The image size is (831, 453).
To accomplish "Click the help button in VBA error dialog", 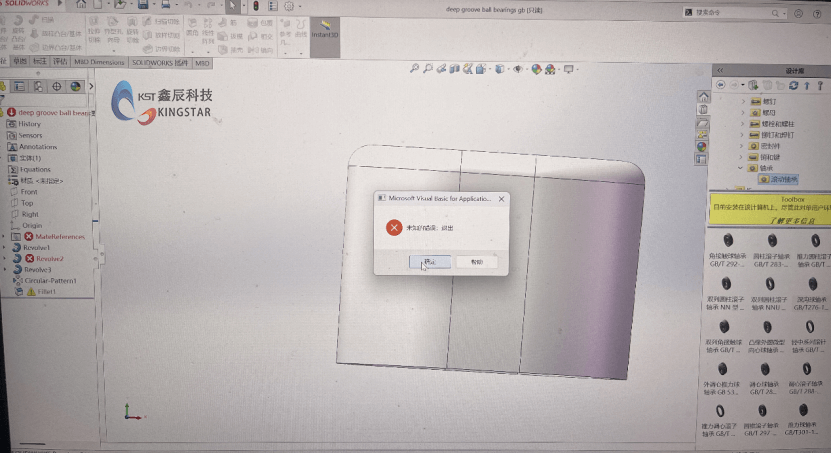I will point(477,262).
